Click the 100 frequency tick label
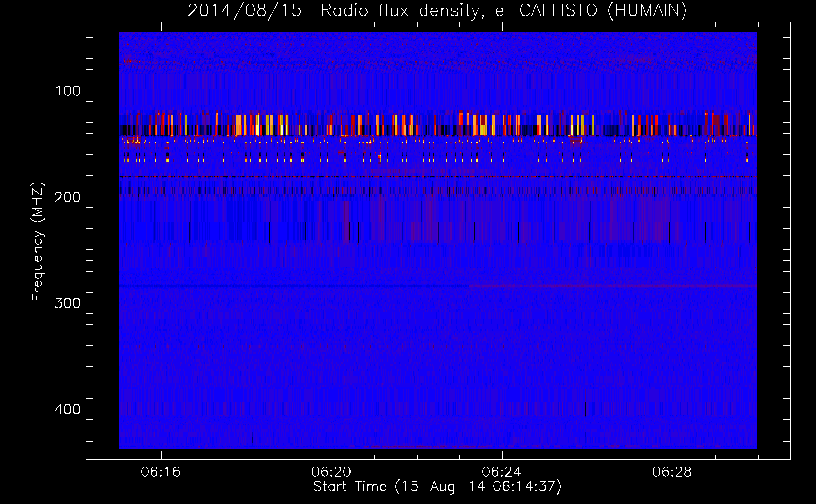Image resolution: width=816 pixels, height=504 pixels. (x=68, y=91)
